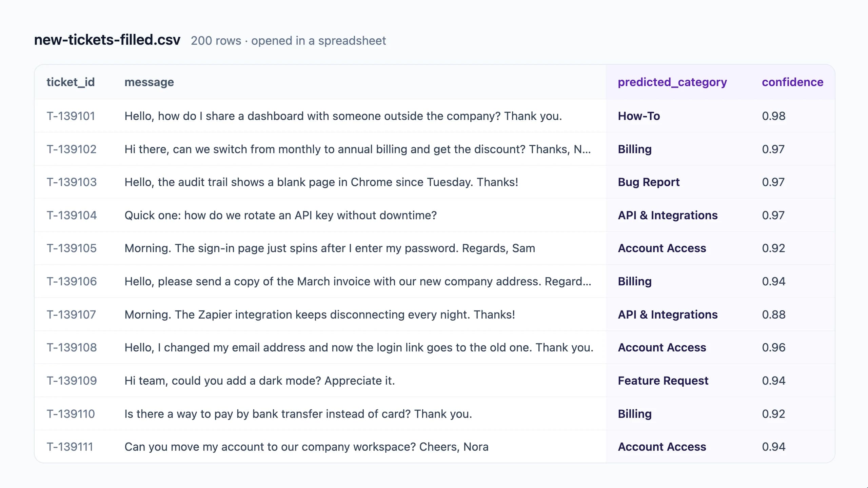The width and height of the screenshot is (868, 488).
Task: Select the API key rotation message cell
Action: pos(281,215)
